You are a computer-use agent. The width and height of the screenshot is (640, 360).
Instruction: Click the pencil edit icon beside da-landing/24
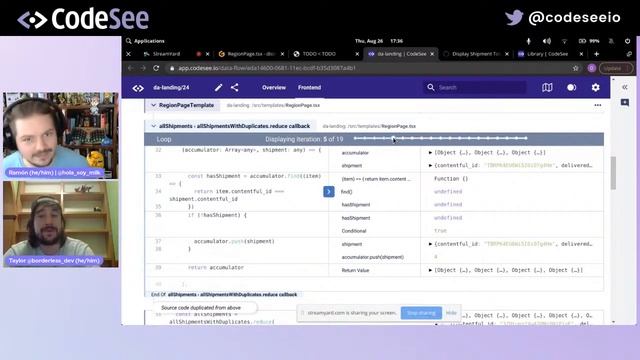(x=218, y=87)
